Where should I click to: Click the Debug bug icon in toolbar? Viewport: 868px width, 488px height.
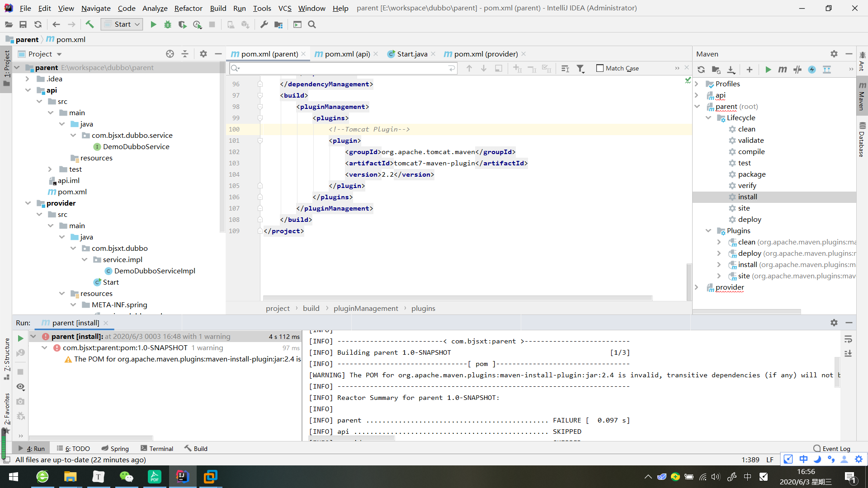(168, 24)
